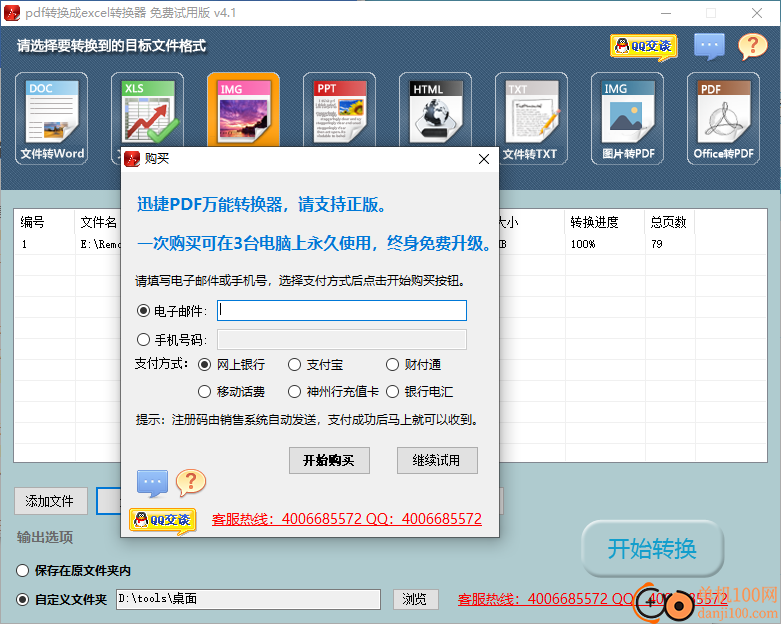Screen dimensions: 781x624
Task: Click chat bubble icon in 购买 dialog
Action: (x=152, y=483)
